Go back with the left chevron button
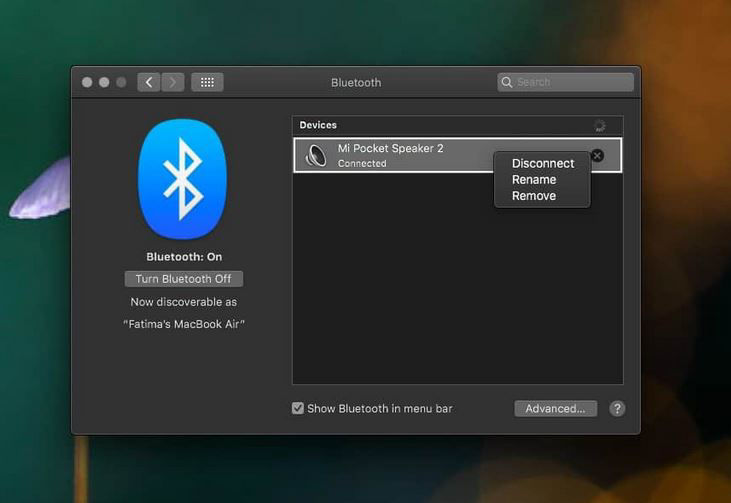Image resolution: width=731 pixels, height=503 pixels. (149, 83)
